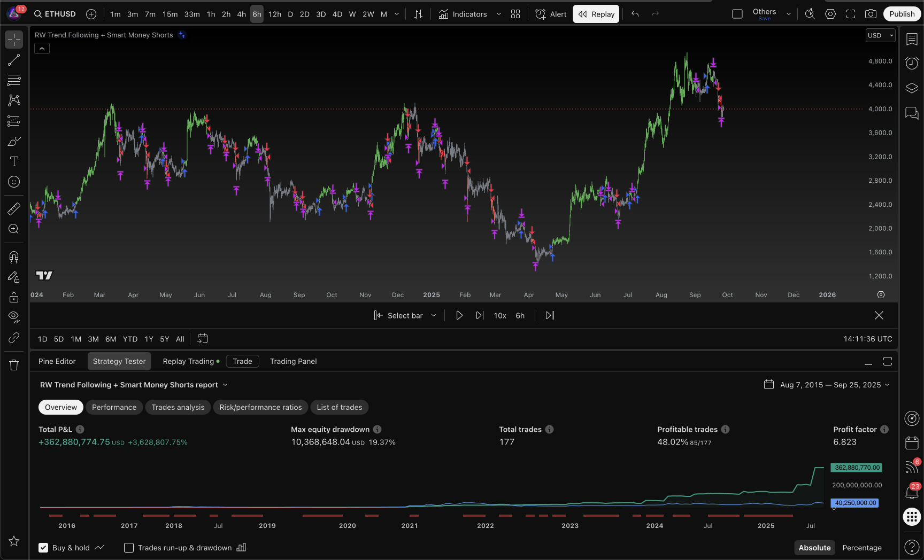Change the chart bar style
Viewport: 924px width, 560px height.
pyautogui.click(x=419, y=14)
